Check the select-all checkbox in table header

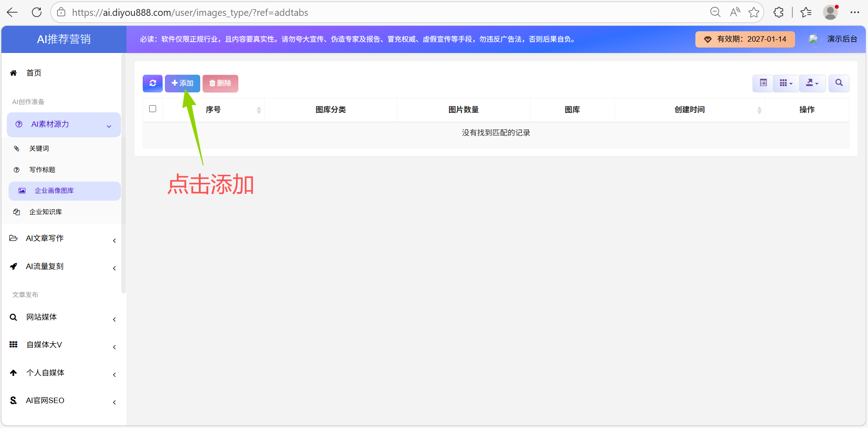153,109
